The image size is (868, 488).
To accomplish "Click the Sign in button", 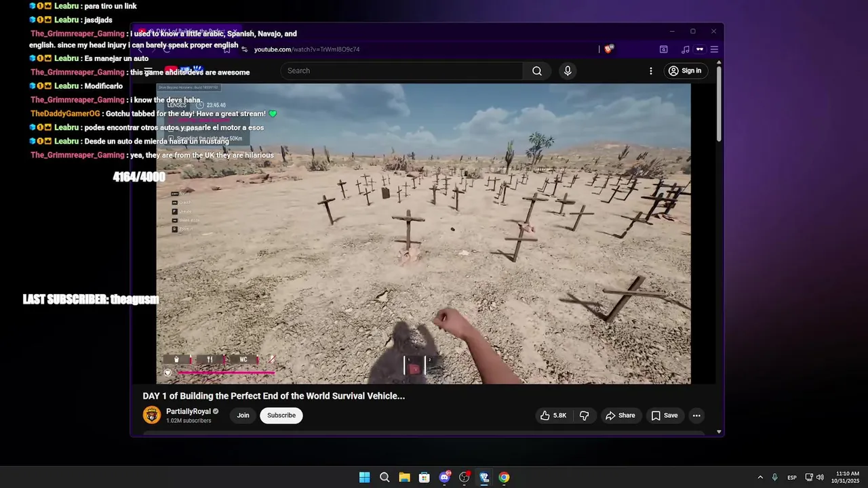I will (x=685, y=70).
